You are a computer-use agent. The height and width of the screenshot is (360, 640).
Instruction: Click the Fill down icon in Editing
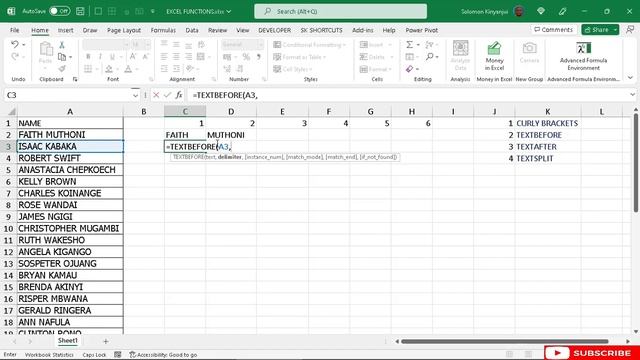click(409, 57)
